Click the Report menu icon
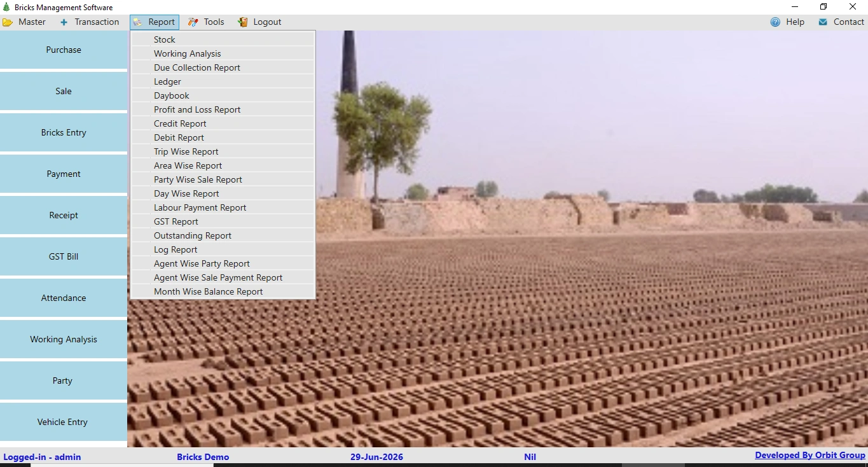The width and height of the screenshot is (868, 467). tap(138, 22)
